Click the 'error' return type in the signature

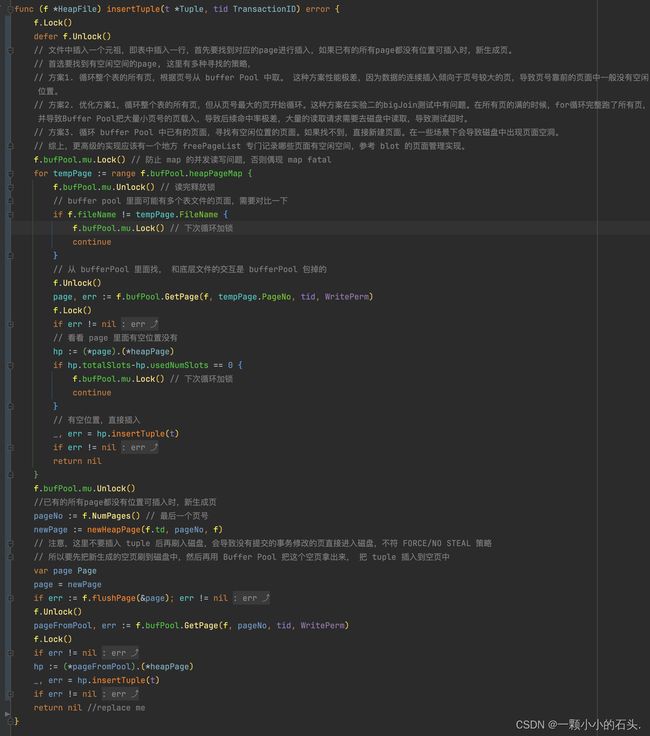pyautogui.click(x=318, y=9)
